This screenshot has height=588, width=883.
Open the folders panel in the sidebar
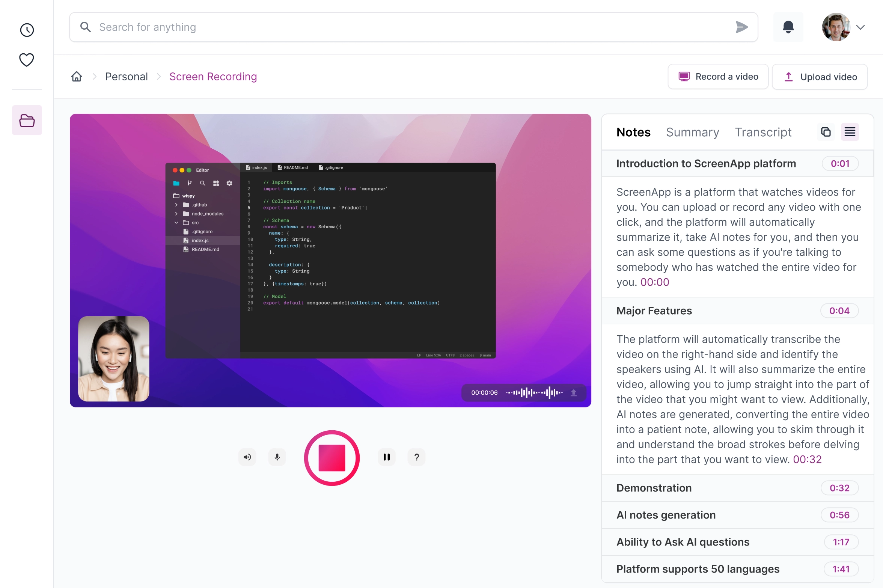click(x=27, y=120)
